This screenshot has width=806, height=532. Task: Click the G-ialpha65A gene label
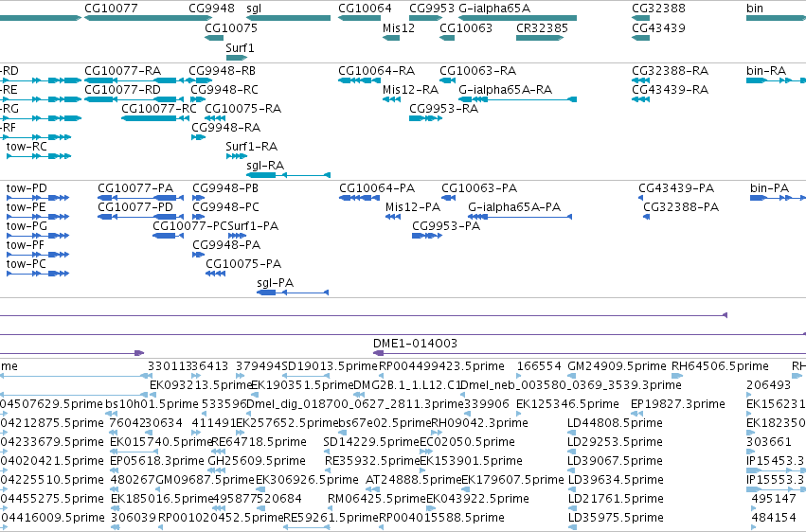click(x=494, y=9)
